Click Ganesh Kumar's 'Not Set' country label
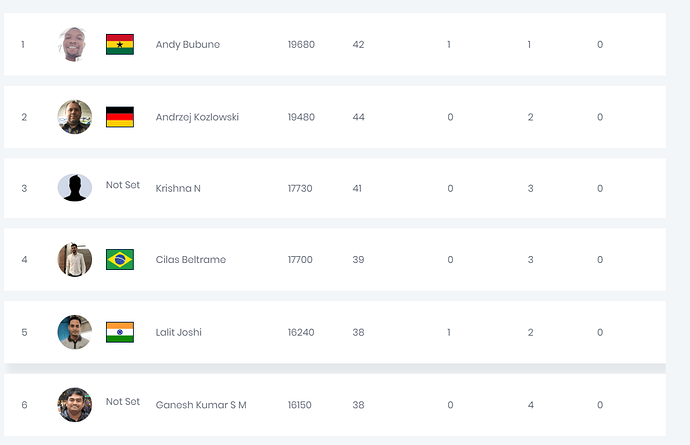Image resolution: width=690 pixels, height=445 pixels. pos(123,401)
